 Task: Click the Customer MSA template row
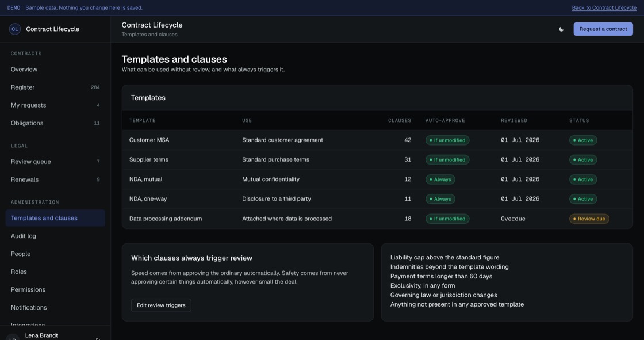click(377, 140)
